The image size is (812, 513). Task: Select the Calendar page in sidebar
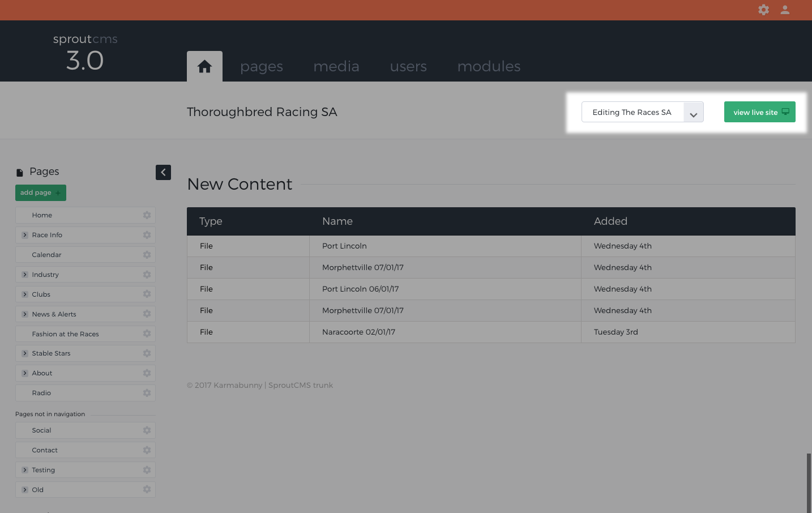[86, 255]
